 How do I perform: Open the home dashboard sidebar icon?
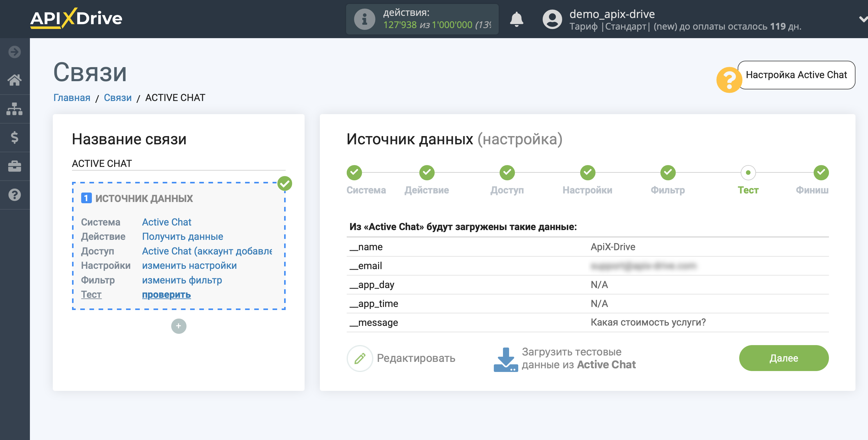pos(14,80)
